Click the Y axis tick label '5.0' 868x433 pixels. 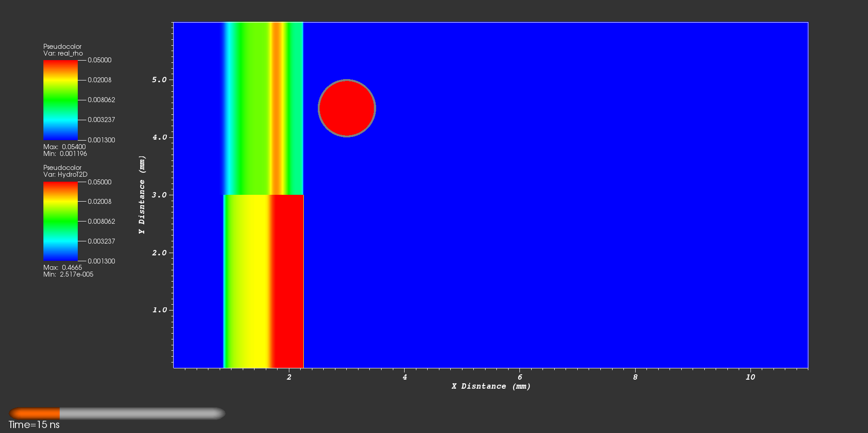159,80
